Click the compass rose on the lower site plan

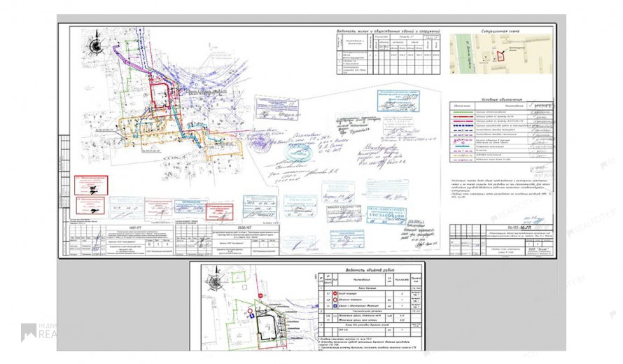[x=215, y=281]
